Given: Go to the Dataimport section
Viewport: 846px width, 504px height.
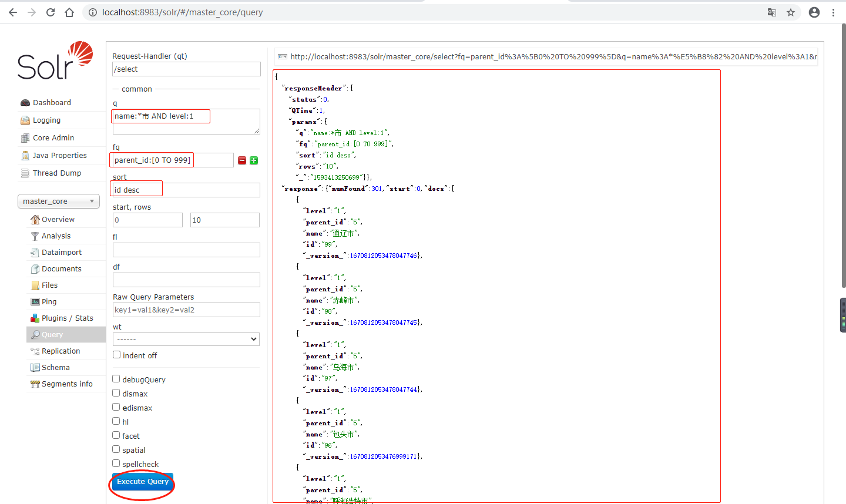Looking at the screenshot, I should coord(61,253).
